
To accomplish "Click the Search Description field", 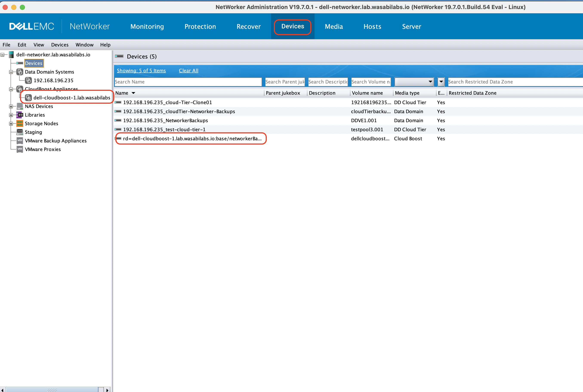I will [328, 82].
